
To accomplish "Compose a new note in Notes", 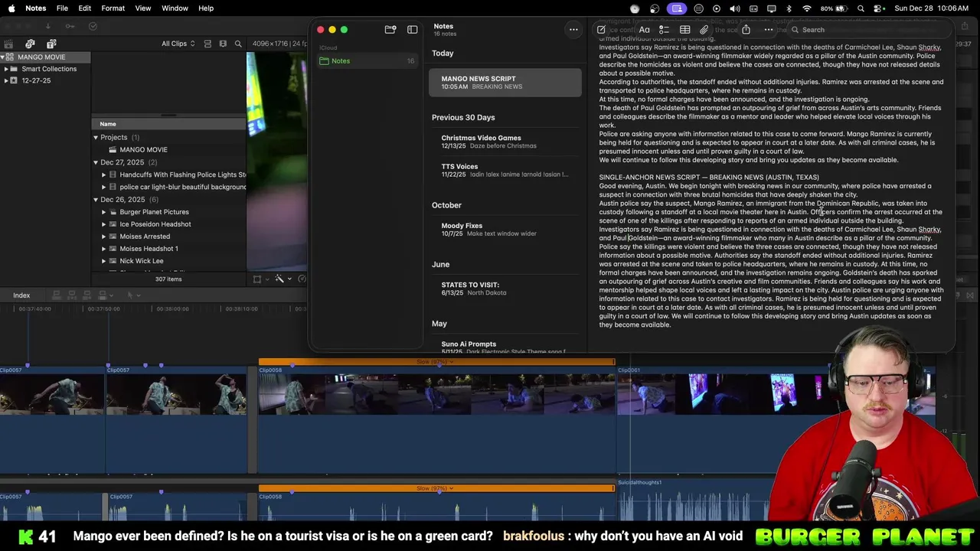I will 601,30.
